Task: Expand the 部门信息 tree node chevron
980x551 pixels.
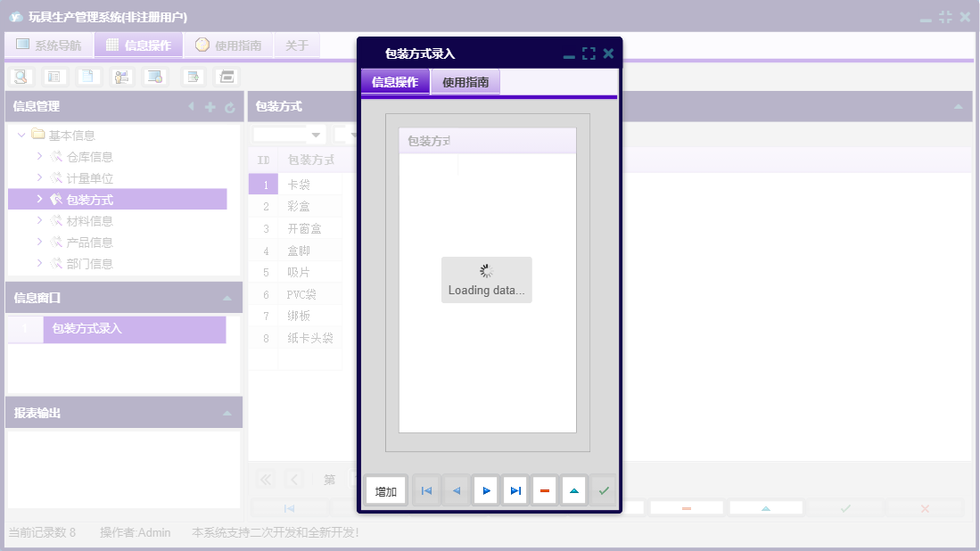Action: tap(39, 262)
